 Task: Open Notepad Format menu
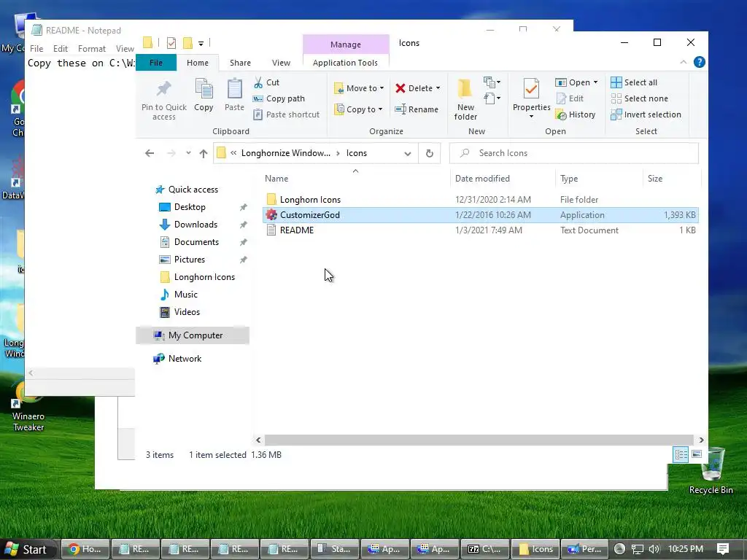(91, 49)
